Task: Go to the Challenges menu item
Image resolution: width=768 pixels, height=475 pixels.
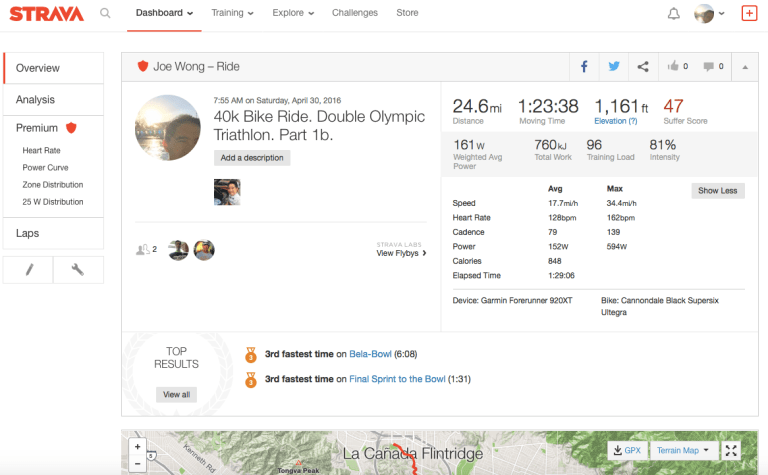Action: (355, 13)
